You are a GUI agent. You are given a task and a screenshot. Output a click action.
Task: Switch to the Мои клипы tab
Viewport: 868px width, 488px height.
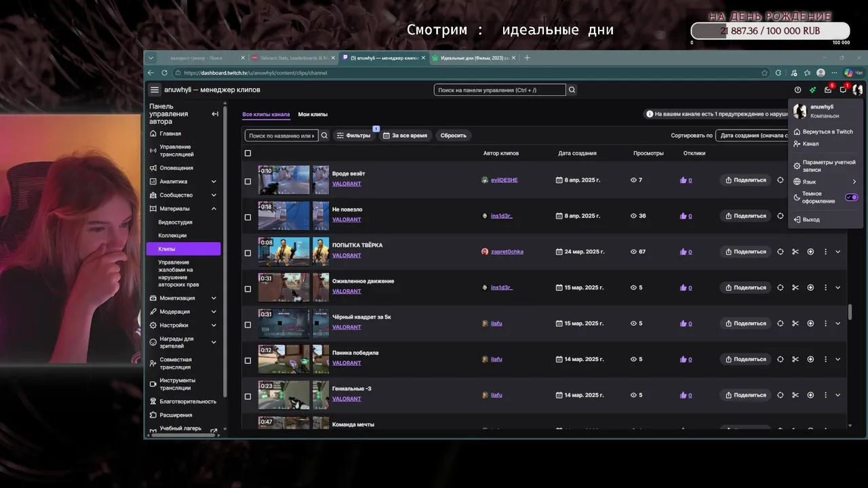[313, 115]
